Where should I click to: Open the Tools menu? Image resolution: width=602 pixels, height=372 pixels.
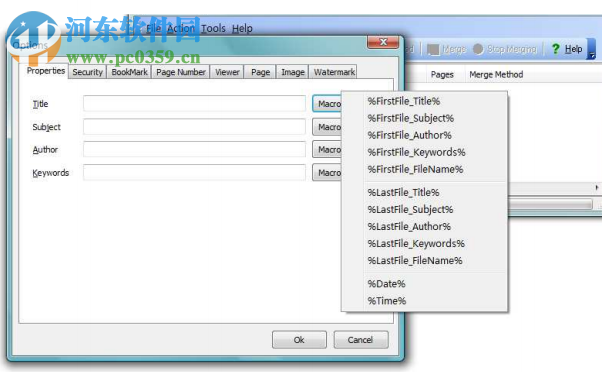[x=213, y=28]
